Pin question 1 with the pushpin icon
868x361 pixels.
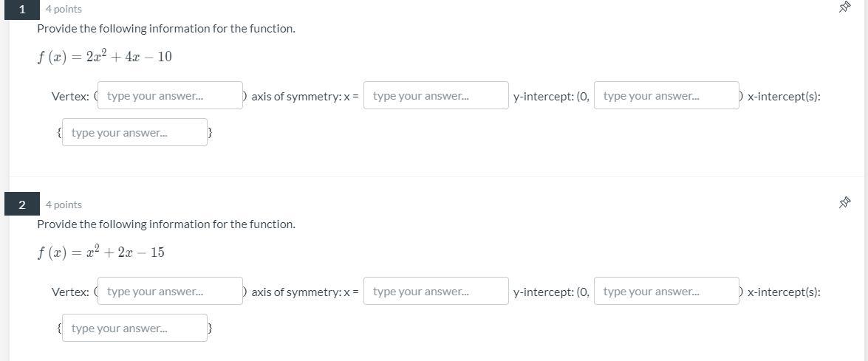click(x=844, y=7)
